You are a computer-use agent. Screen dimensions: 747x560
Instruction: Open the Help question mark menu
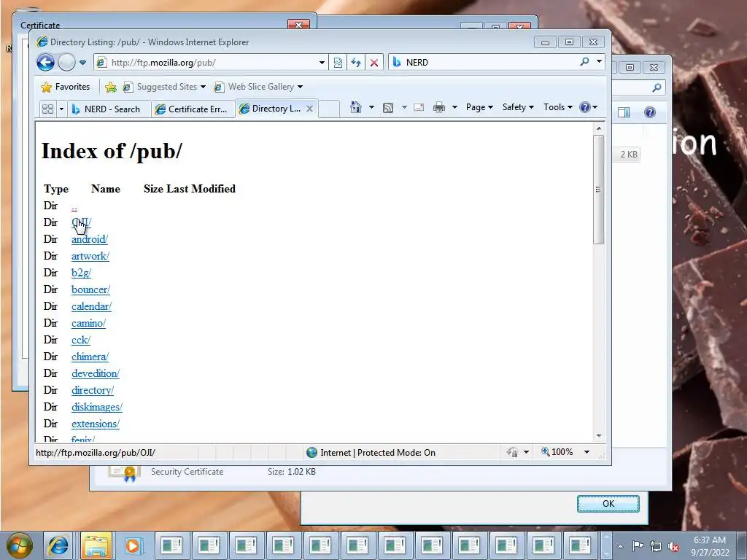[x=589, y=107]
